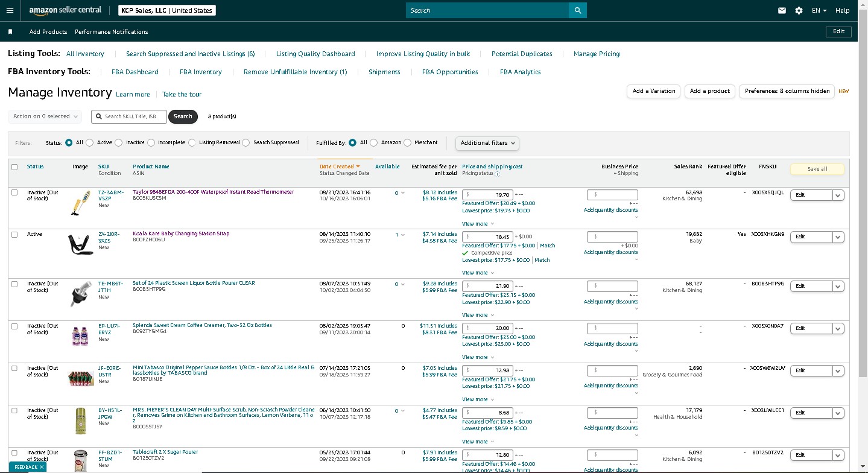This screenshot has height=473, width=868.
Task: Open Edit dropdown arrow for Taylor thermometer
Action: pyautogui.click(x=838, y=195)
